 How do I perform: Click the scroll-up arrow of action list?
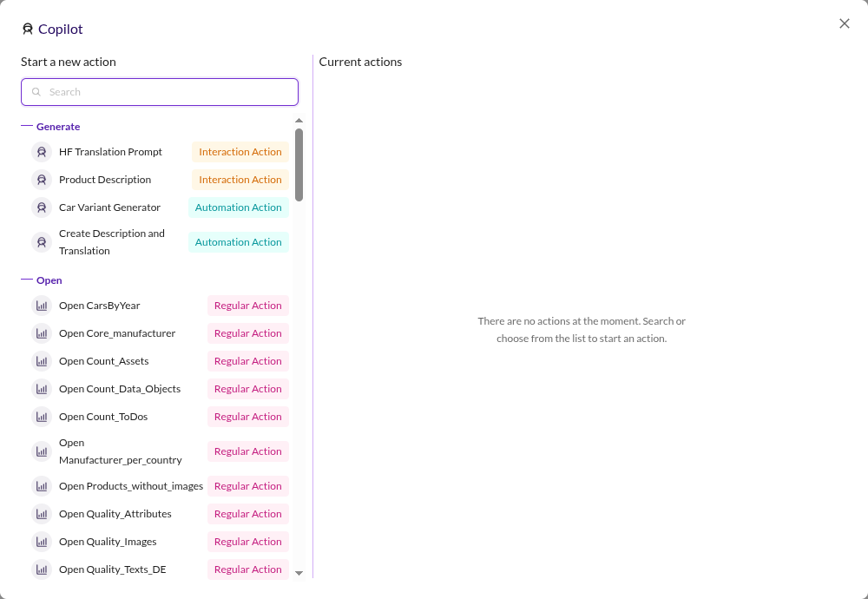[299, 120]
